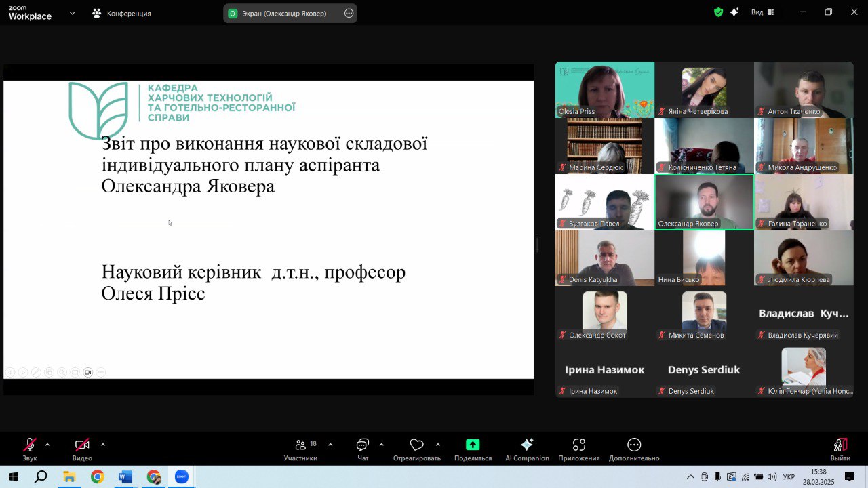The image size is (868, 488).
Task: Select Olesia Priss video tile
Action: click(605, 89)
